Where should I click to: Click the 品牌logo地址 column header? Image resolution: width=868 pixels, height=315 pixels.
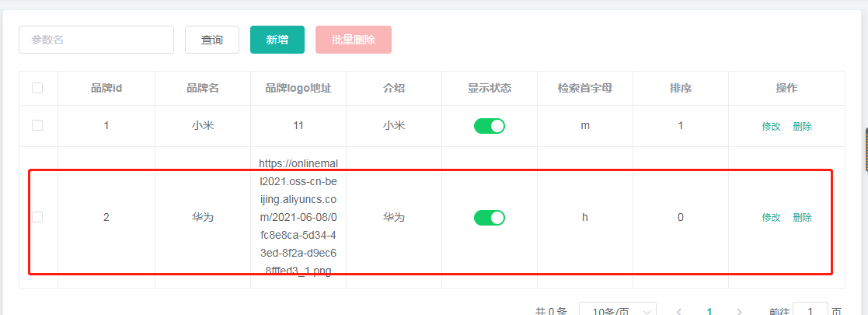pos(298,88)
